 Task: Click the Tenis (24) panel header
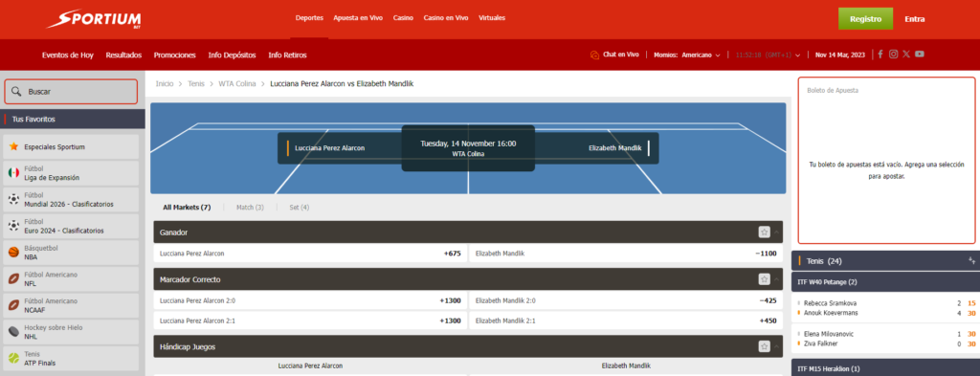click(x=885, y=260)
